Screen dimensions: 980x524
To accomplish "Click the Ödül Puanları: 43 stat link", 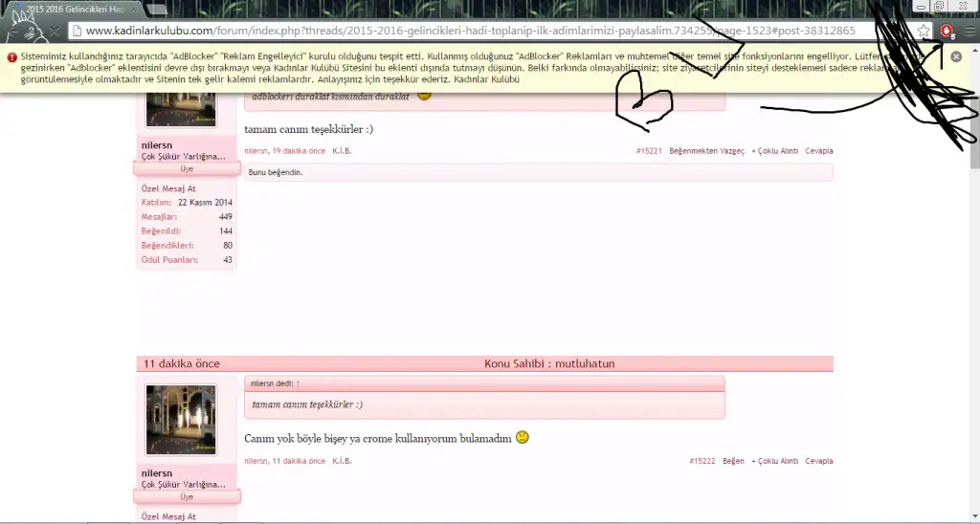I will [x=187, y=260].
